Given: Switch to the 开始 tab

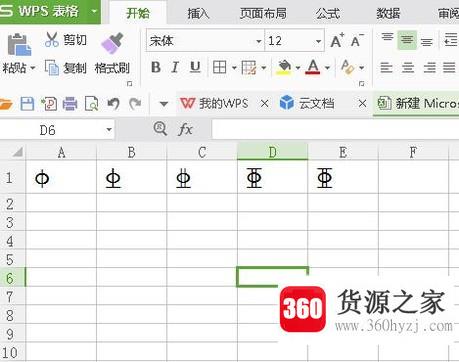Looking at the screenshot, I should [138, 13].
